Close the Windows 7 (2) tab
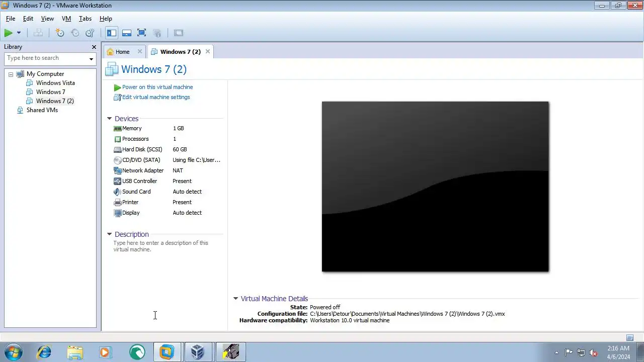This screenshot has width=644, height=362. pyautogui.click(x=207, y=51)
